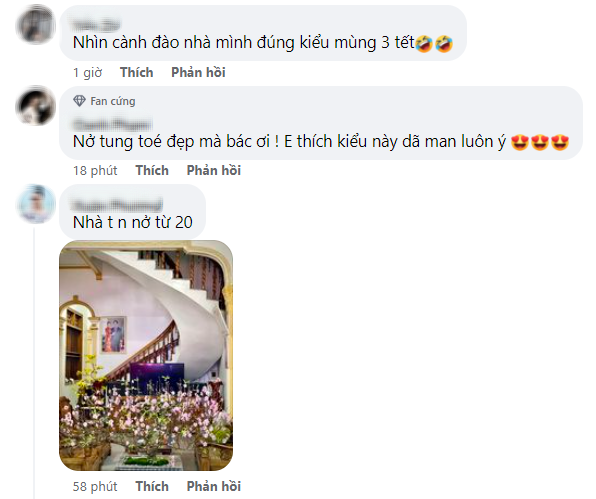Reply to the comment posted 58 phút ago
Viewport: 596px width, 499px height.
[x=214, y=486]
